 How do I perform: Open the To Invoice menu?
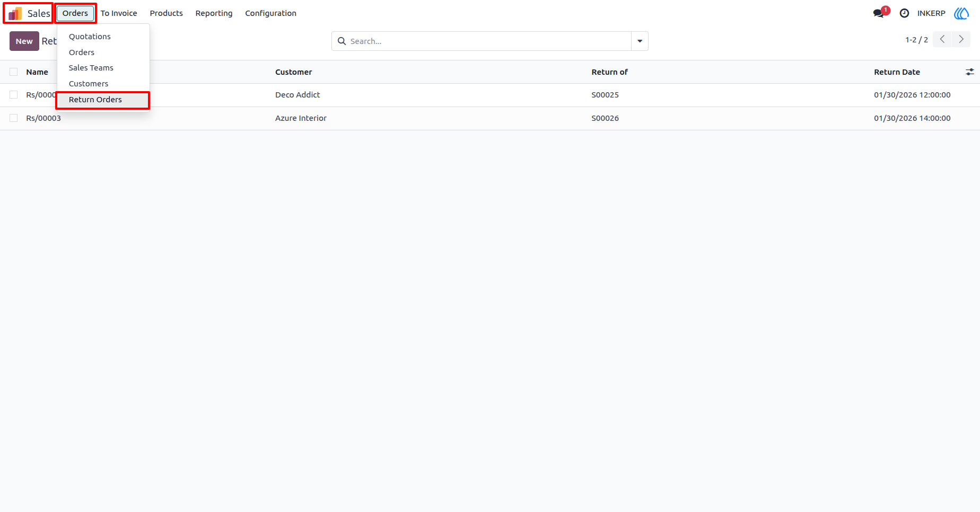pos(119,13)
